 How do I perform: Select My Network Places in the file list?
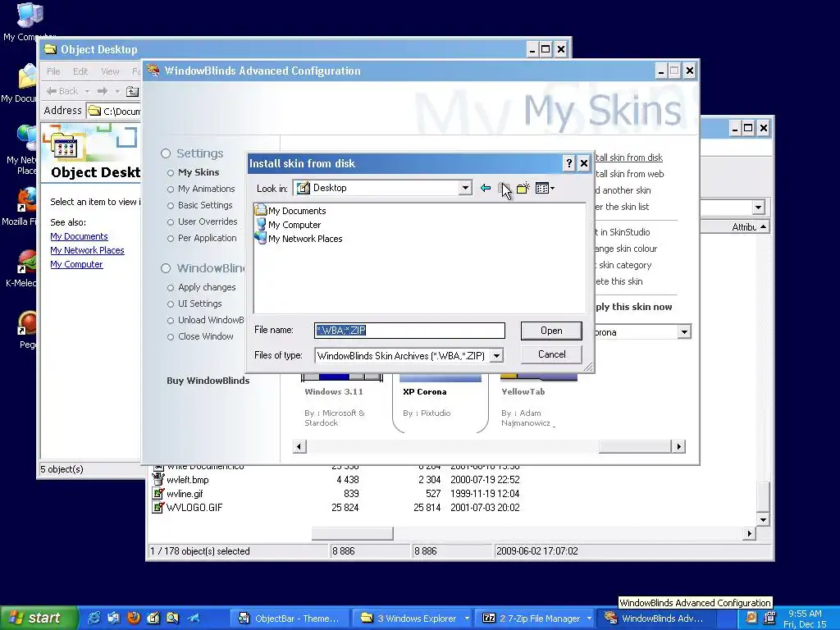[x=305, y=239]
